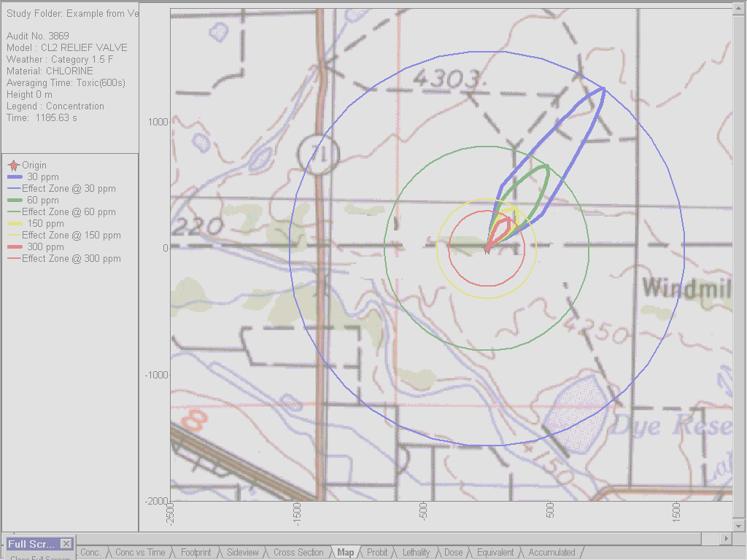Viewport: 747px width, 560px height.
Task: Click the 'Dye Rese' reservoir label on map
Action: click(x=672, y=425)
